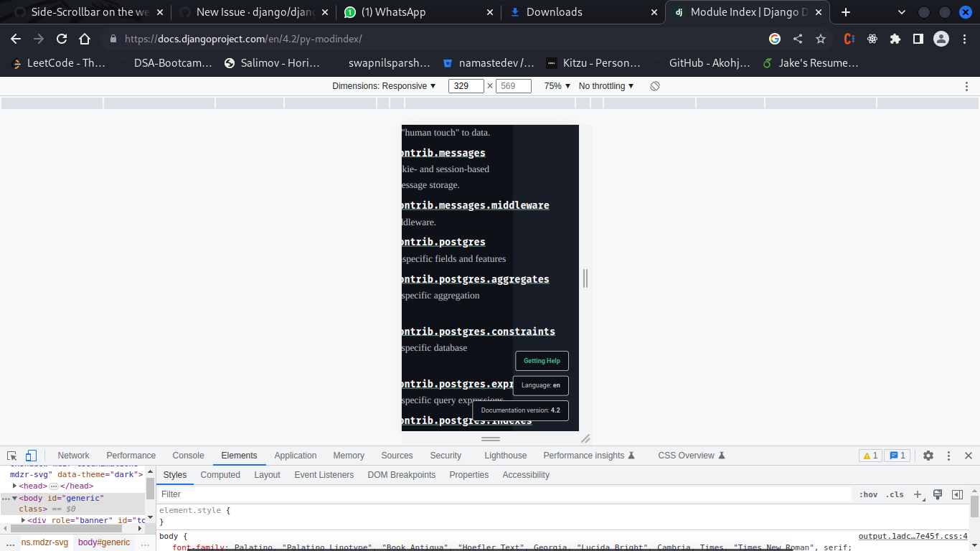Click the warnings counter badge
This screenshot has height=551, width=980.
point(870,455)
